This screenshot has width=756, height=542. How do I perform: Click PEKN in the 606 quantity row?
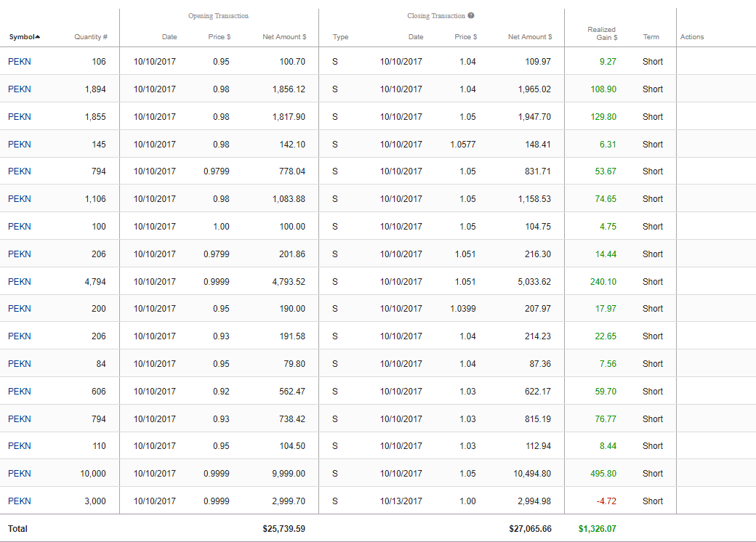20,392
